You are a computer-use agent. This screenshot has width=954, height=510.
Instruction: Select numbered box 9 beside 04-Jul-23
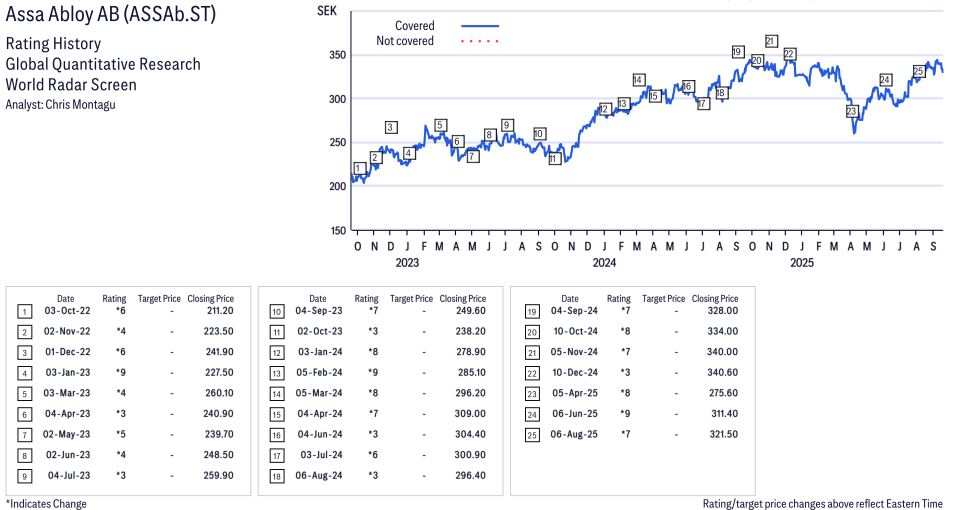tap(24, 475)
